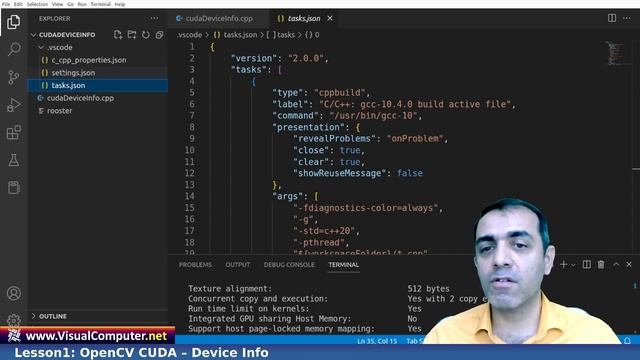The width and height of the screenshot is (640, 360).
Task: Open Explorer more actions ellipsis
Action: click(x=154, y=18)
